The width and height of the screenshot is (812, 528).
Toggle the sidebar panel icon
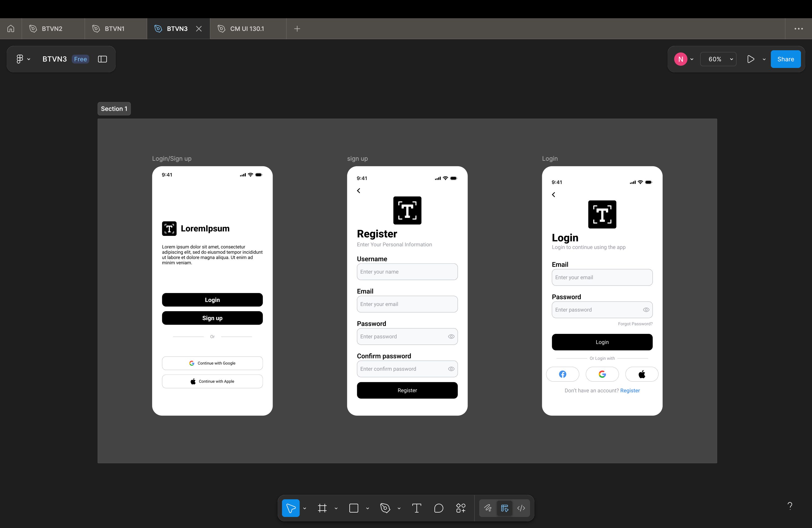point(102,59)
